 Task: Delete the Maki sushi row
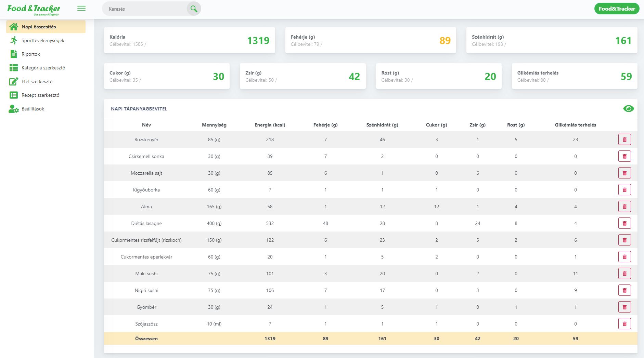624,274
